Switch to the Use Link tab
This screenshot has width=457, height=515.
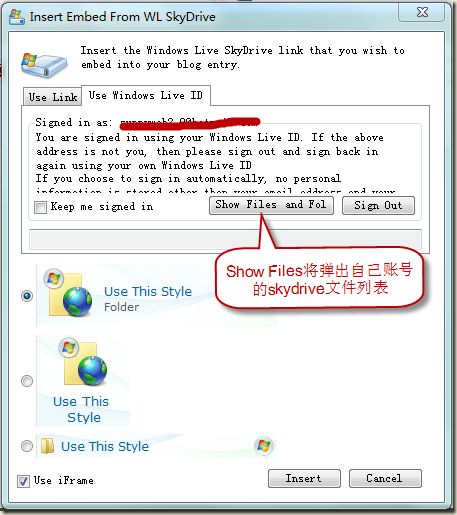click(53, 97)
